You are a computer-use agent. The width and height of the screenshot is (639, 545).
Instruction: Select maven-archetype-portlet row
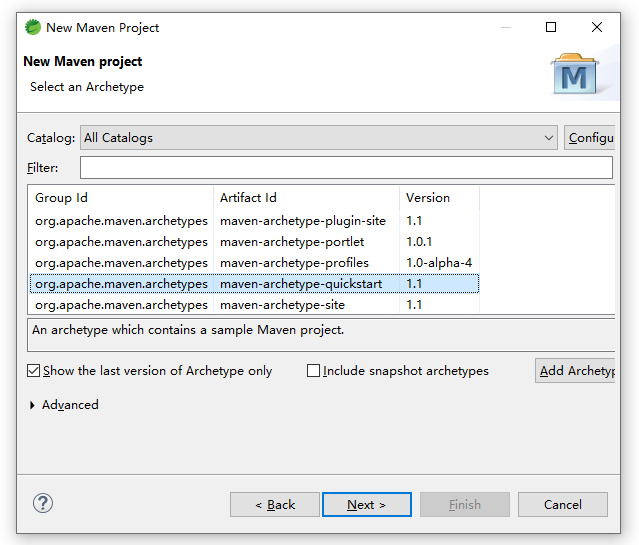(x=254, y=242)
